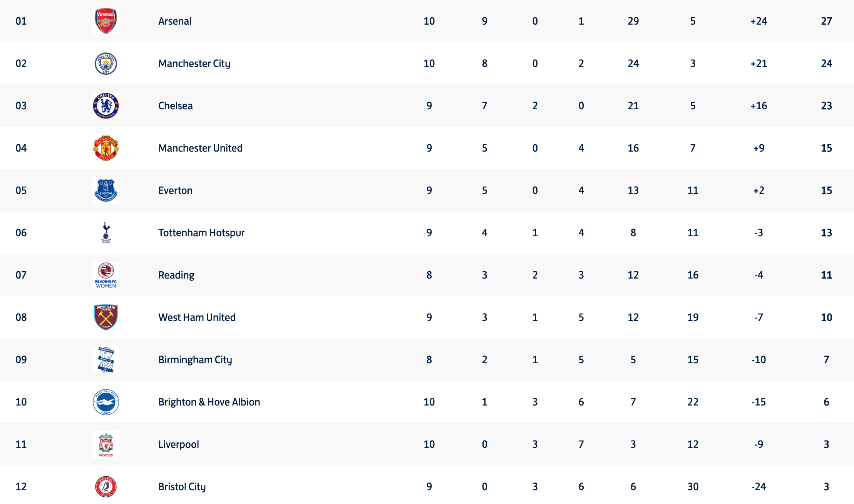Click the Manchester City club badge
The height and width of the screenshot is (504, 854).
click(106, 63)
